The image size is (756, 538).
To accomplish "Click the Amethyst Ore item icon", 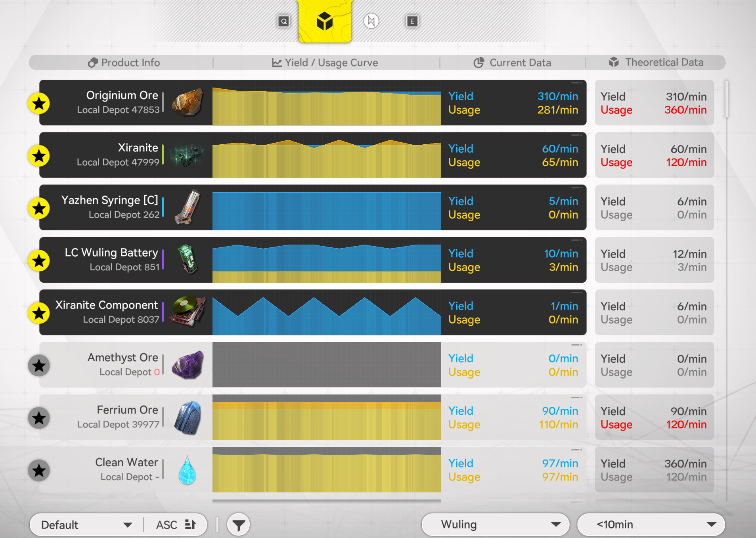I will (x=188, y=365).
